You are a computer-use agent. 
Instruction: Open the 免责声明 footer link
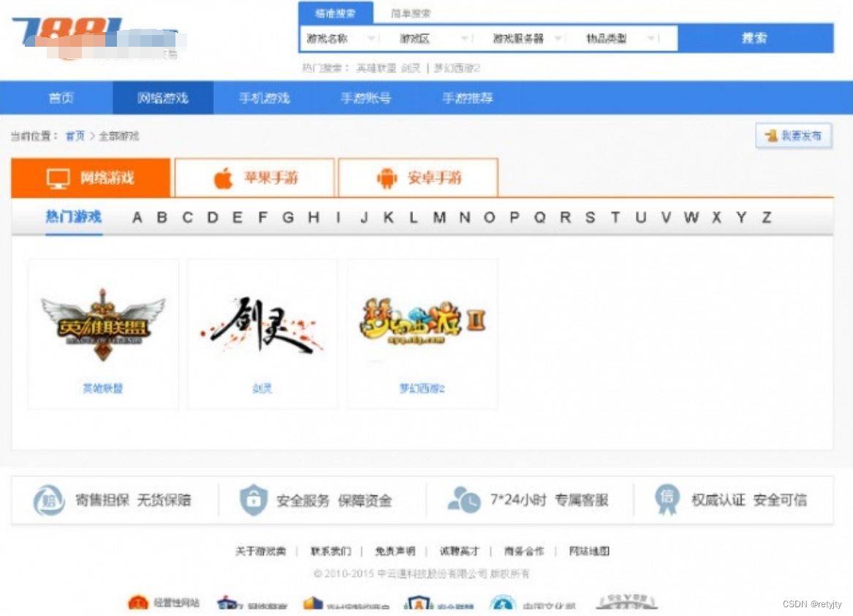click(x=395, y=551)
